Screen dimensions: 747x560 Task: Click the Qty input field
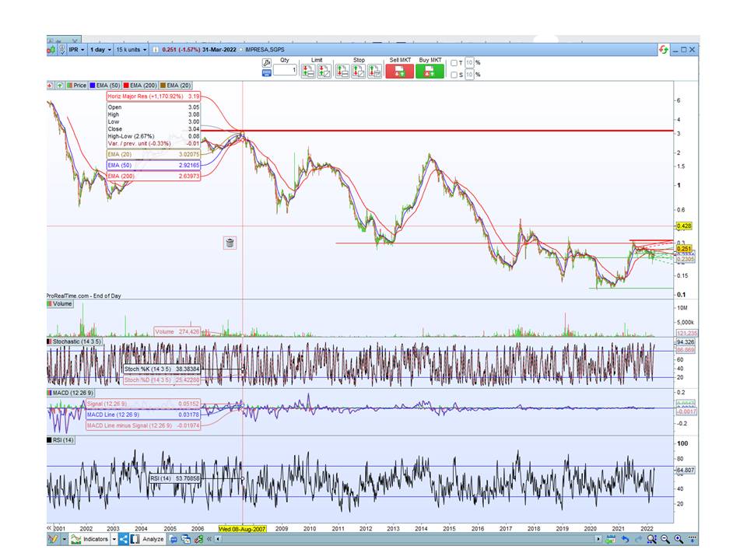285,70
